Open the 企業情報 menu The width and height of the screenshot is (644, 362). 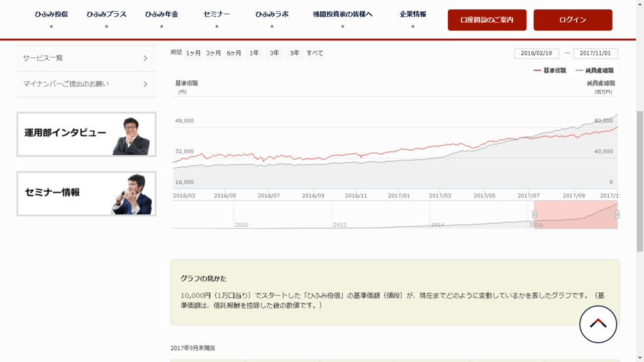(x=413, y=14)
